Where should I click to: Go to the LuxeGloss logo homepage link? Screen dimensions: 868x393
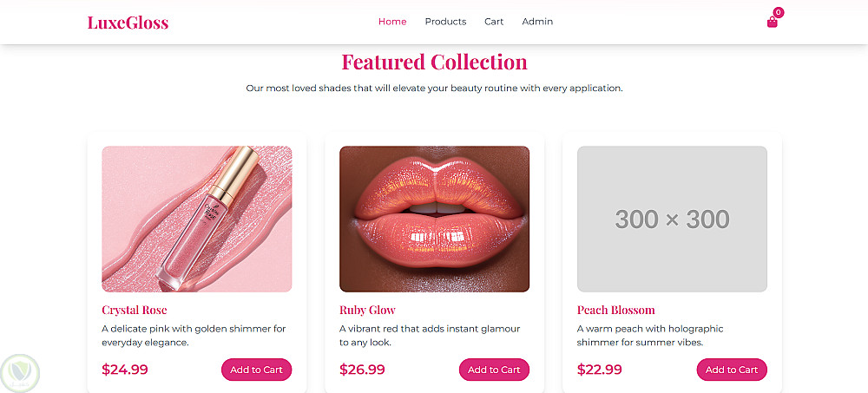click(x=128, y=23)
